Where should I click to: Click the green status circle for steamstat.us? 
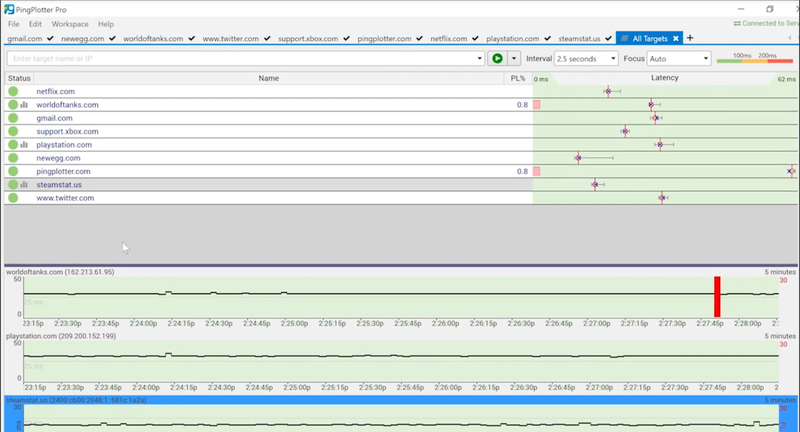tap(13, 185)
